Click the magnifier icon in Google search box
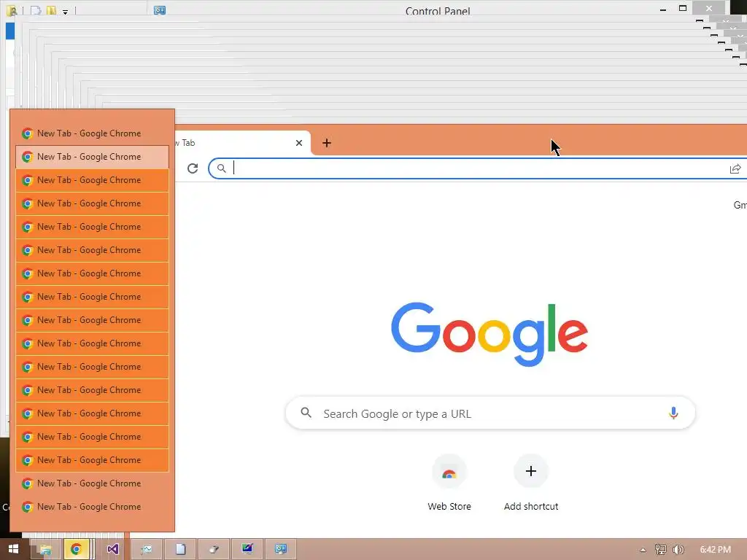The image size is (747, 560). pyautogui.click(x=306, y=413)
